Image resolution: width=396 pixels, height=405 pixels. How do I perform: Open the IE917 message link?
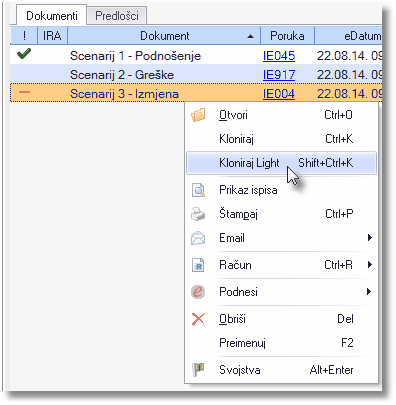coord(279,75)
